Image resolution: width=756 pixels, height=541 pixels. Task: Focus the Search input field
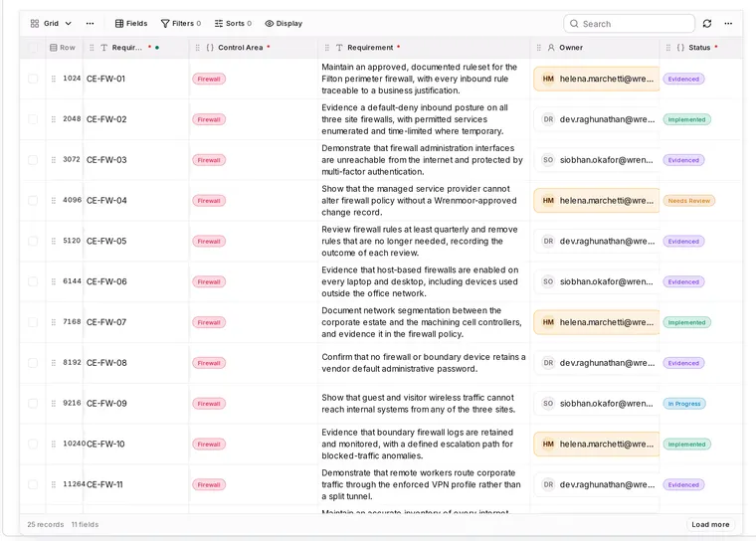pos(629,24)
